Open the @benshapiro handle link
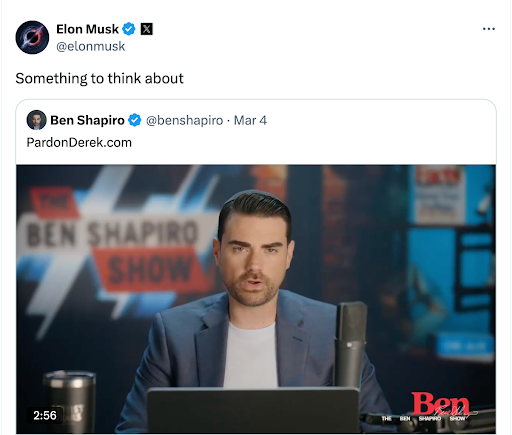Image resolution: width=512 pixels, height=435 pixels. [184, 120]
